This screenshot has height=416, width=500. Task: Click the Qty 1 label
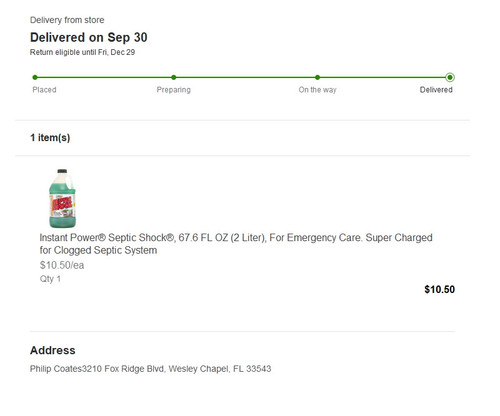click(50, 279)
